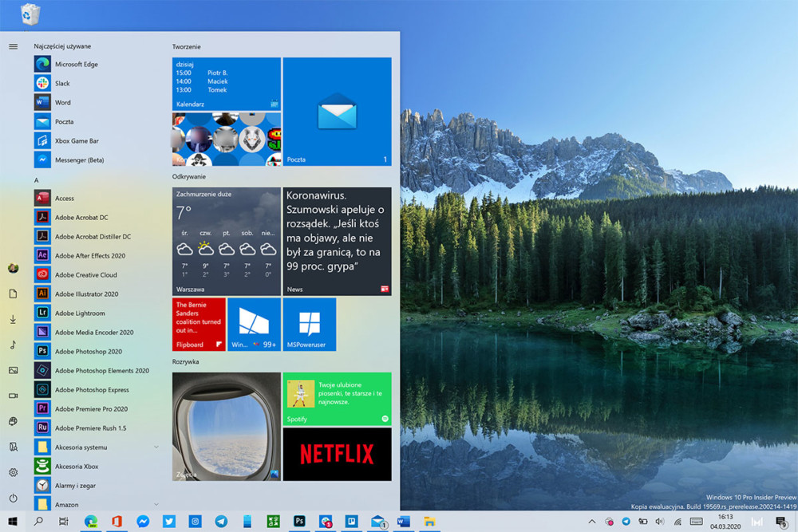Open the Zdjęcia photos tile

pyautogui.click(x=227, y=427)
